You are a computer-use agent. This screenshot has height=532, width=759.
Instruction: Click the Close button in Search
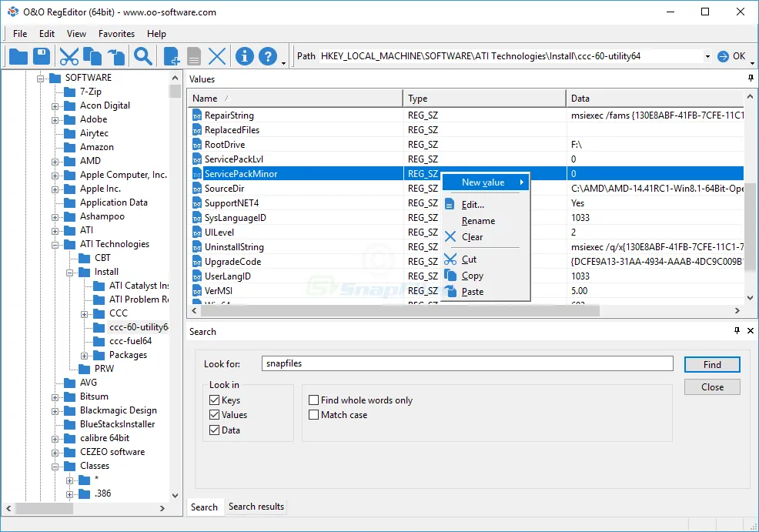[712, 386]
